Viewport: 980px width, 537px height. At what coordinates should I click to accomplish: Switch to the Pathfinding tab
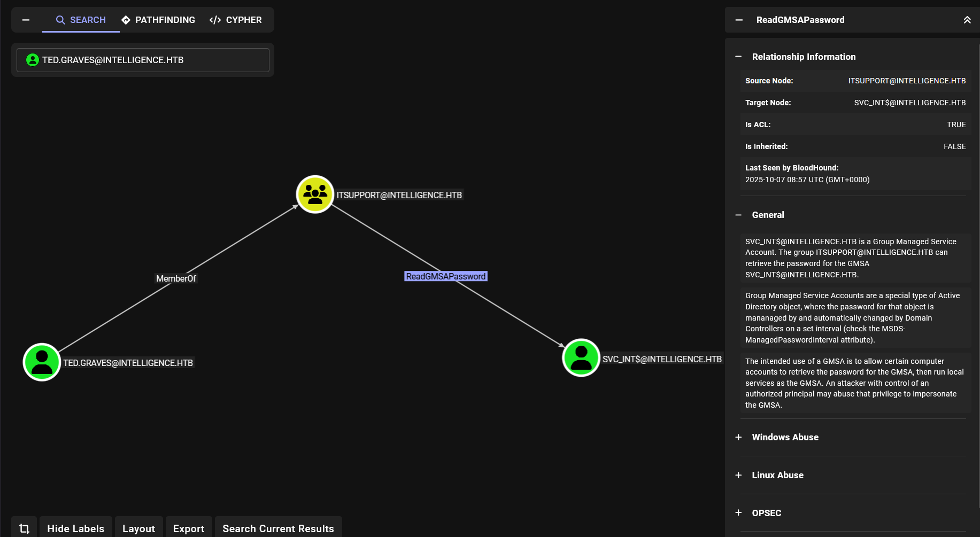(158, 20)
